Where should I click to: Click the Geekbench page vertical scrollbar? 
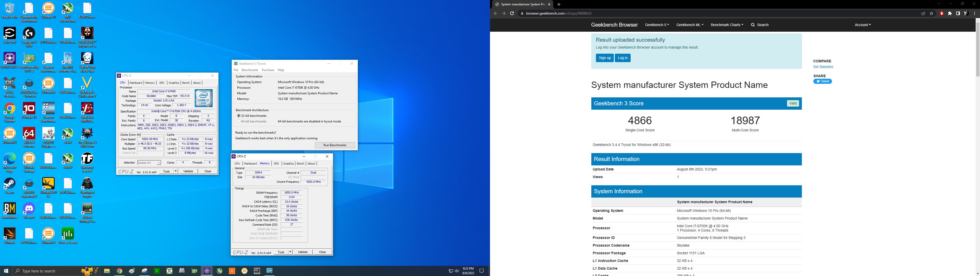click(977, 50)
